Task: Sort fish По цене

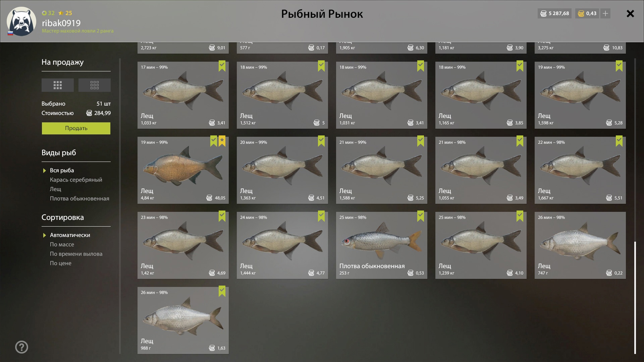Action: 61,263
